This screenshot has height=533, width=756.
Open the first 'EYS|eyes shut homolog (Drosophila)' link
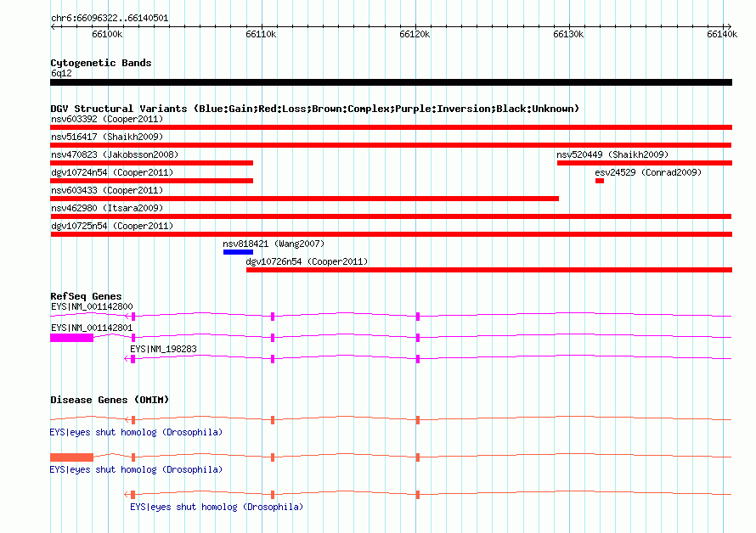tap(136, 432)
